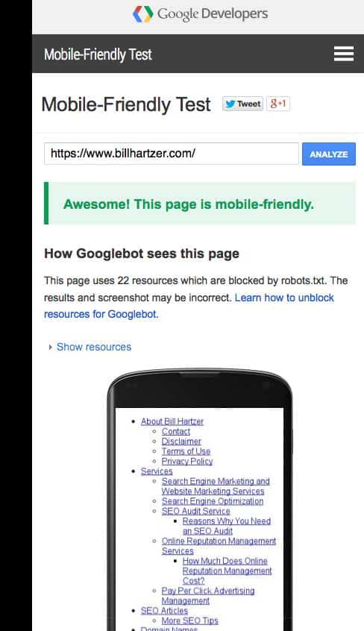Expand the Show resources disclosure triangle
Screen dimensions: 364x631
50,347
